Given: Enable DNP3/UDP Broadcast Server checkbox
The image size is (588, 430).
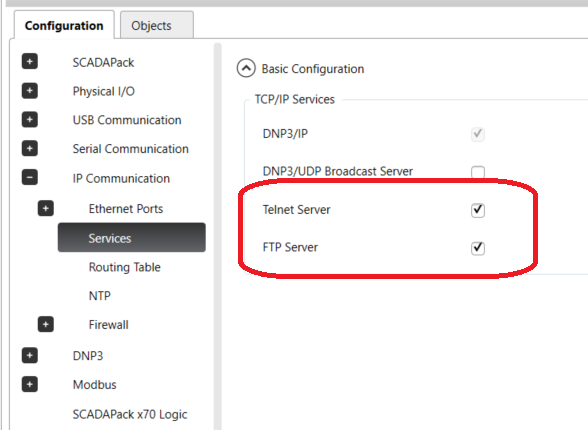Looking at the screenshot, I should pyautogui.click(x=478, y=172).
